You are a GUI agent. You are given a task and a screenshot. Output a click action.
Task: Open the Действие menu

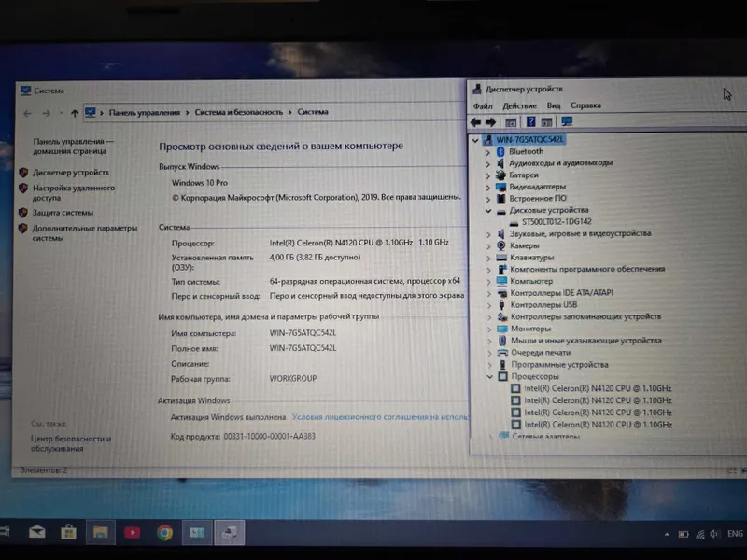[x=520, y=105]
